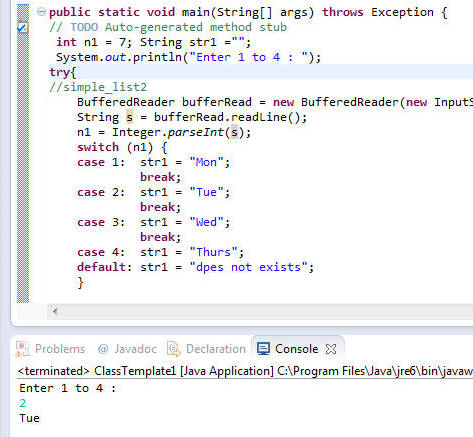Click the Declaration view icon
Image resolution: width=473 pixels, height=437 pixels.
[173, 349]
